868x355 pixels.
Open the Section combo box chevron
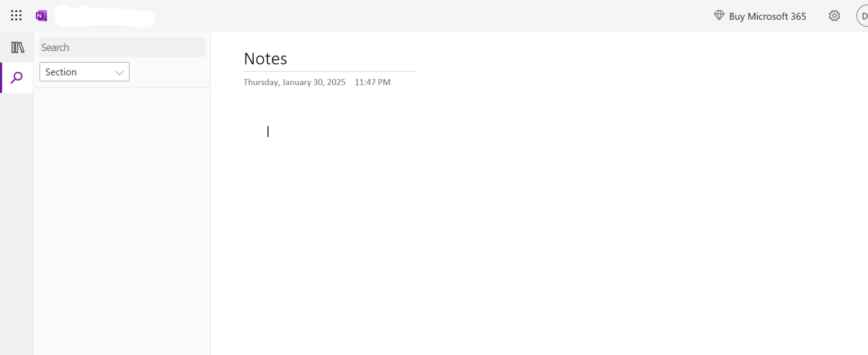pyautogui.click(x=119, y=72)
